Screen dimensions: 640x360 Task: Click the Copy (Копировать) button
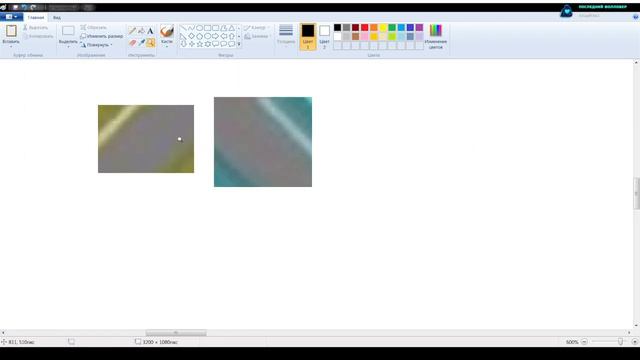pos(38,36)
